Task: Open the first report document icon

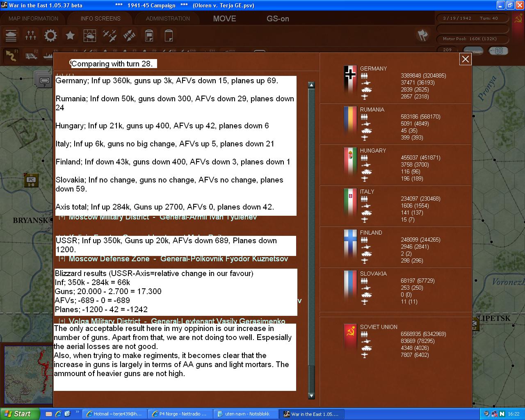Action: click(149, 36)
